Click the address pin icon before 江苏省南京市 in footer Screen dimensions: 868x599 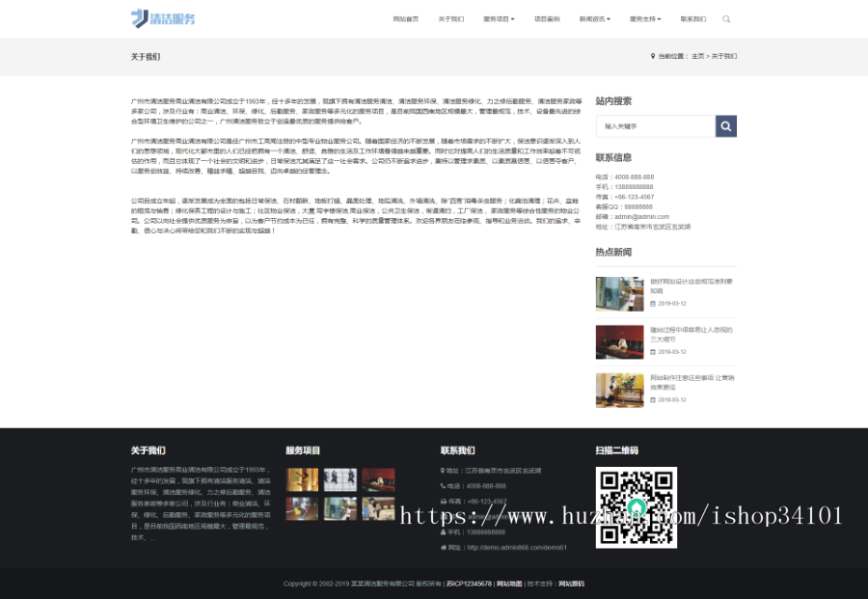[442, 471]
